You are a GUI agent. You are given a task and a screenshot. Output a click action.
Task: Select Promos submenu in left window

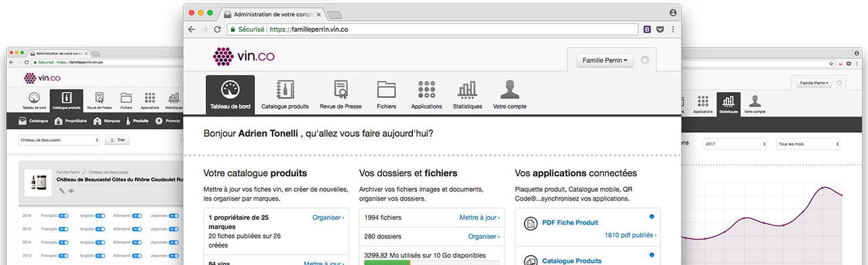168,121
